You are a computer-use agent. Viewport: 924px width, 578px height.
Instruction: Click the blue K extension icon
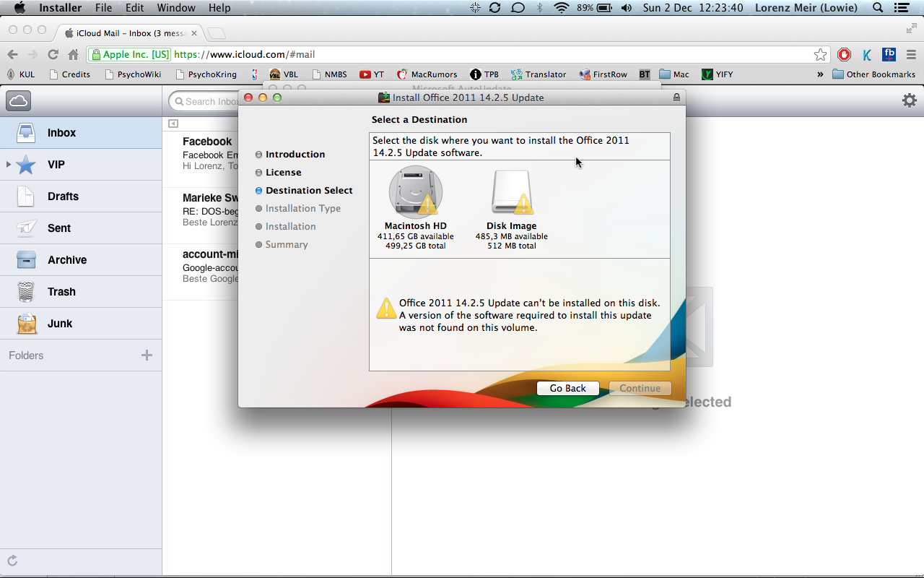click(x=867, y=54)
